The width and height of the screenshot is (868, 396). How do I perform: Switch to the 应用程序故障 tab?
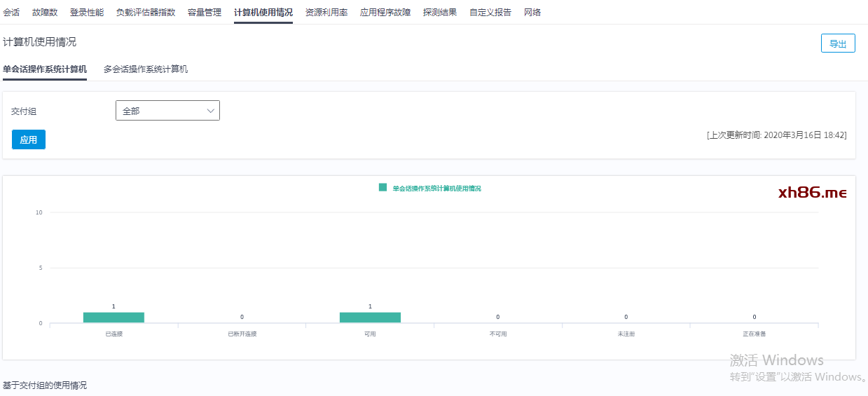click(385, 13)
